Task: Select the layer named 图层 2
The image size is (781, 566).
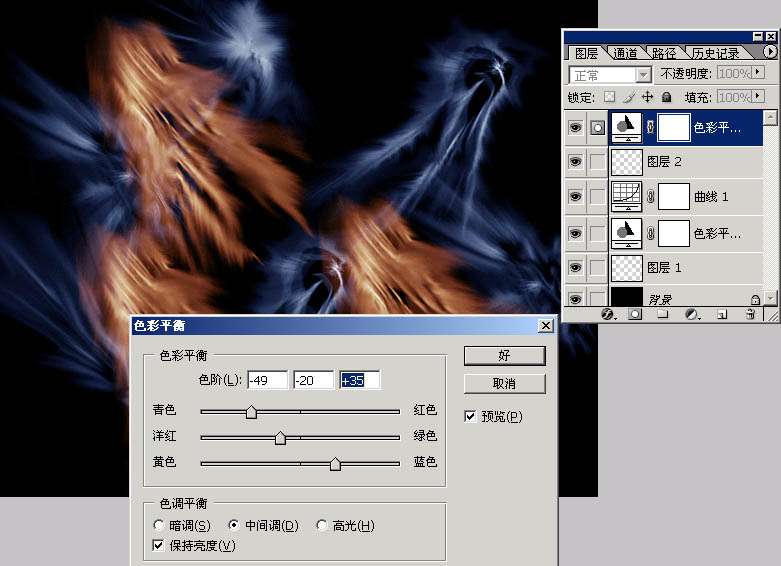Action: pos(664,161)
